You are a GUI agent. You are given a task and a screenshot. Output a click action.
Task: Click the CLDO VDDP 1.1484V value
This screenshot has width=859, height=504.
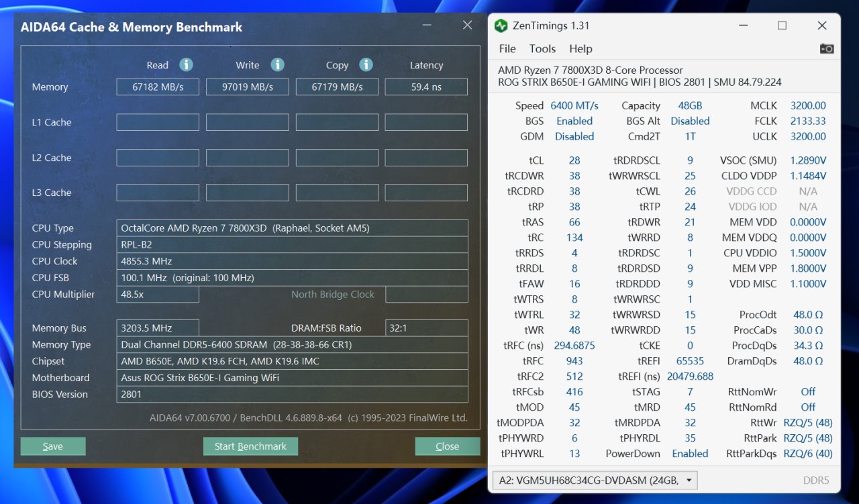(x=808, y=176)
